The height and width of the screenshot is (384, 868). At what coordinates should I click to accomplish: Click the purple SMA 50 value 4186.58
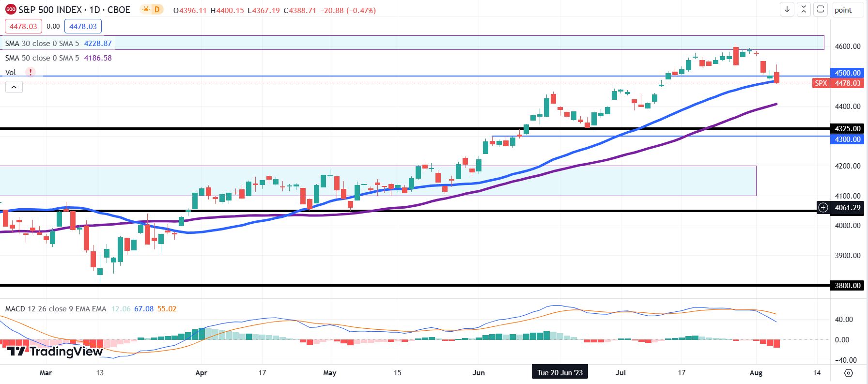click(x=98, y=58)
